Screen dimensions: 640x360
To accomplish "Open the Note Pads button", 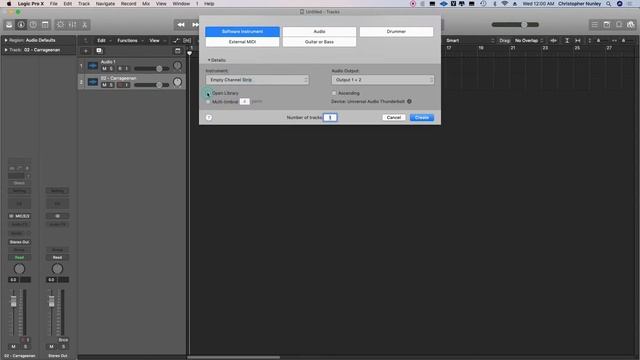I will pyautogui.click(x=607, y=25).
